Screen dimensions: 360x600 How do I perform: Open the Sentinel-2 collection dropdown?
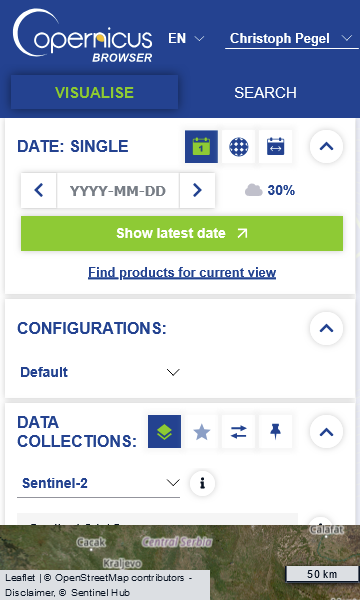pyautogui.click(x=99, y=483)
